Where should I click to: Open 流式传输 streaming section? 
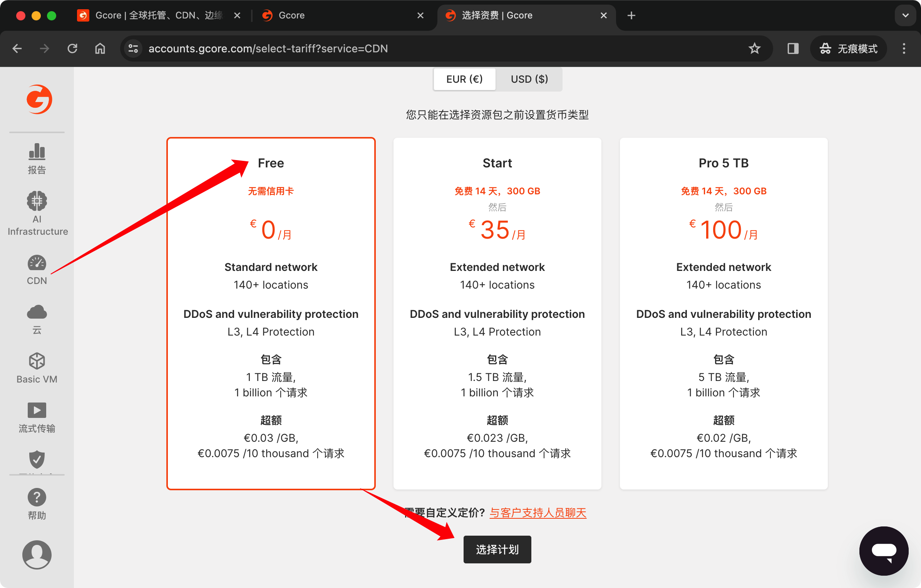pos(37,418)
